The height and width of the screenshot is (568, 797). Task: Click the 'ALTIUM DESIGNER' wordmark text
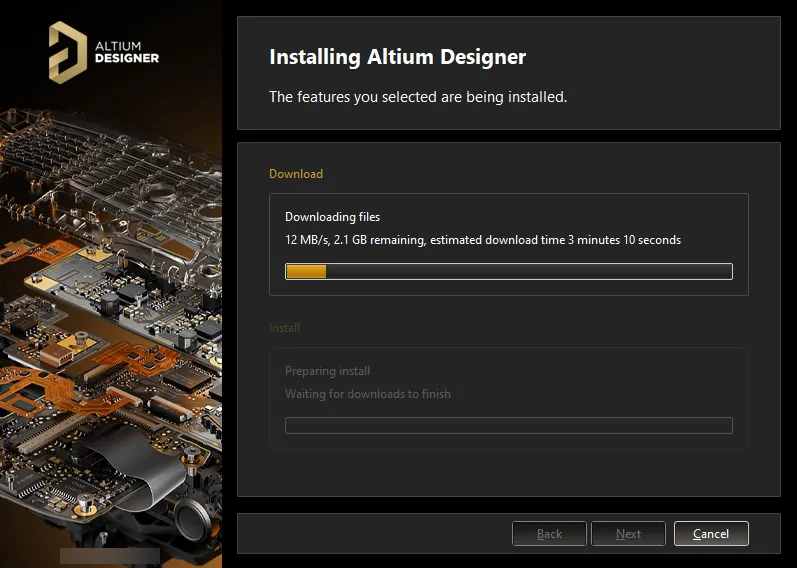click(127, 52)
